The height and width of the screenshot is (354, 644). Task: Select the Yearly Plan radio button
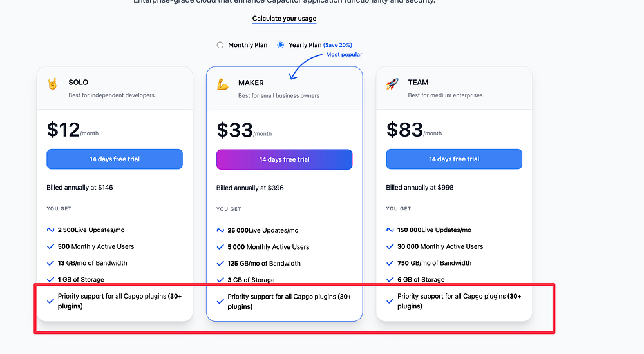tap(280, 45)
